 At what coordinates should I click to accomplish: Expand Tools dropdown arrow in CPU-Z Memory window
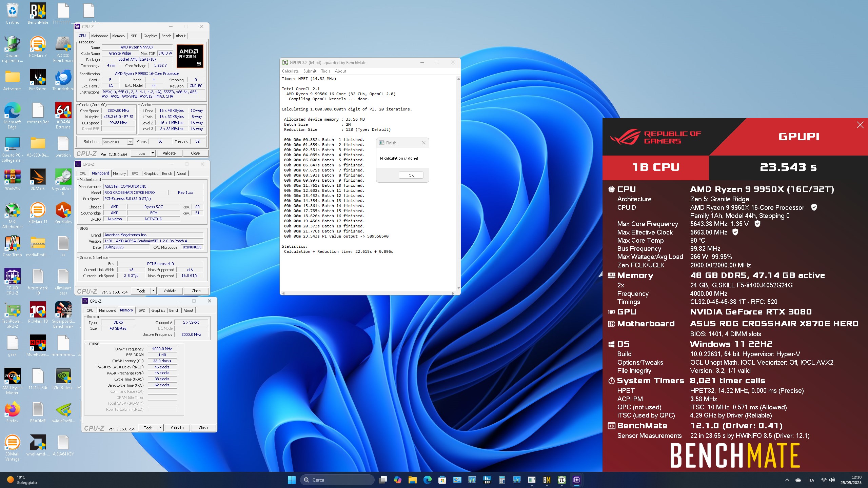pyautogui.click(x=160, y=428)
